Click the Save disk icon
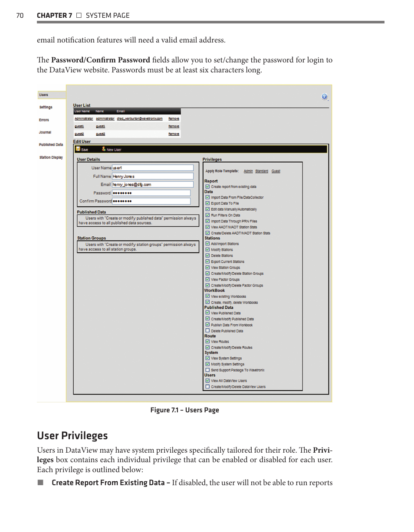Screen dimensions: 414x532 78,149
